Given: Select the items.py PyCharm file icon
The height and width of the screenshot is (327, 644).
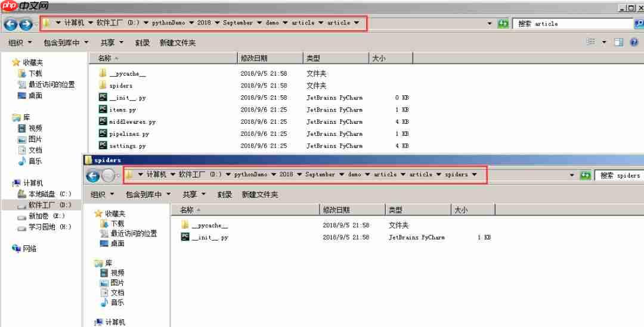Looking at the screenshot, I should point(103,110).
